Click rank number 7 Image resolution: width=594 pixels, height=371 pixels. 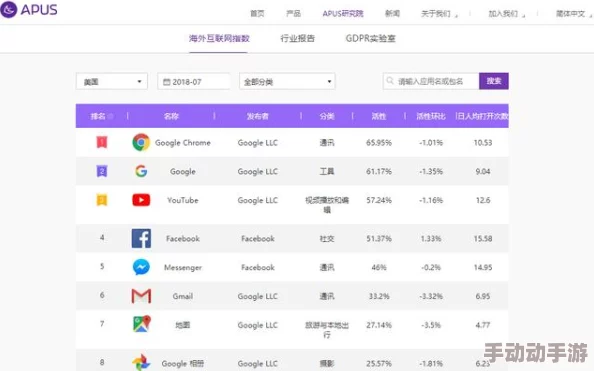click(102, 324)
